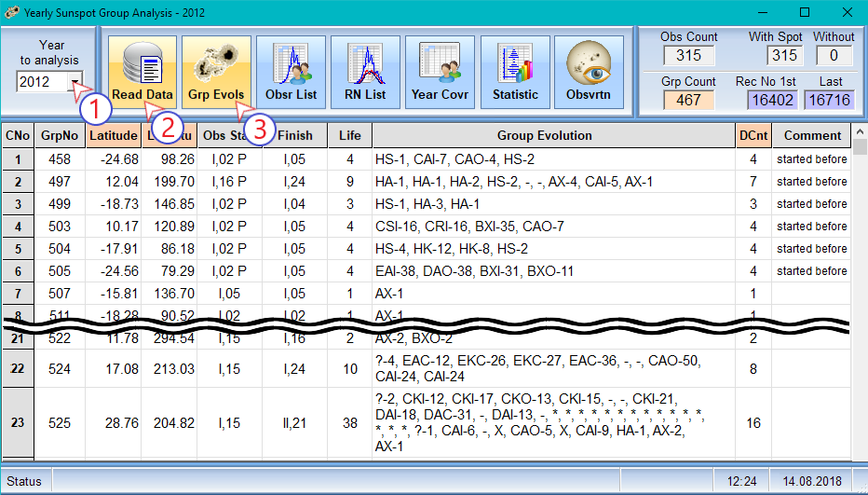
Task: Click evolution text HS-1, HA-3, HA-1
Action: pos(427,204)
